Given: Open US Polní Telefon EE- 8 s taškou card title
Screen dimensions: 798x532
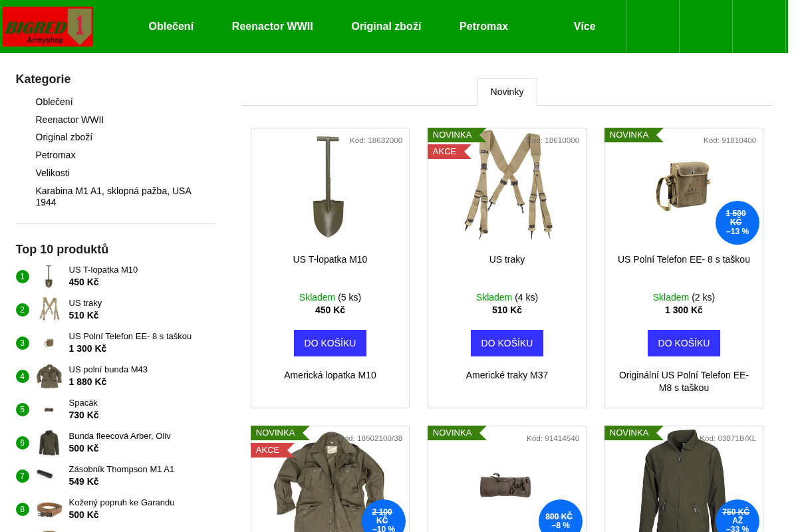Looking at the screenshot, I should point(684,259).
